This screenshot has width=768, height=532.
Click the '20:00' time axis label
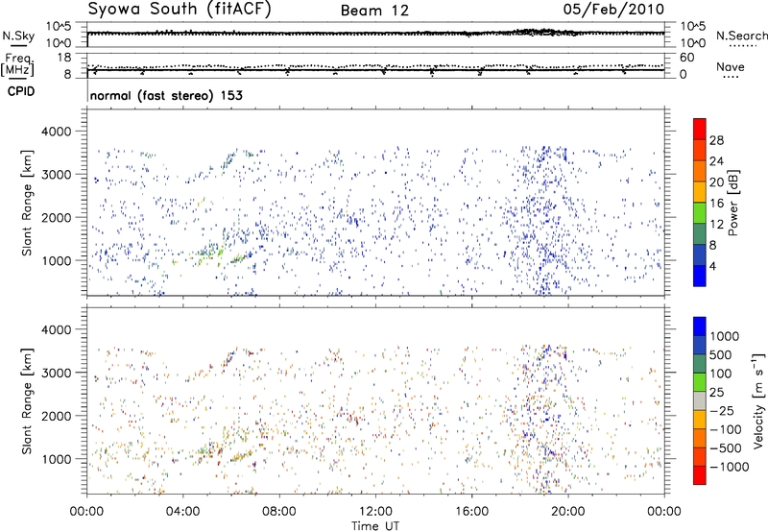568,512
